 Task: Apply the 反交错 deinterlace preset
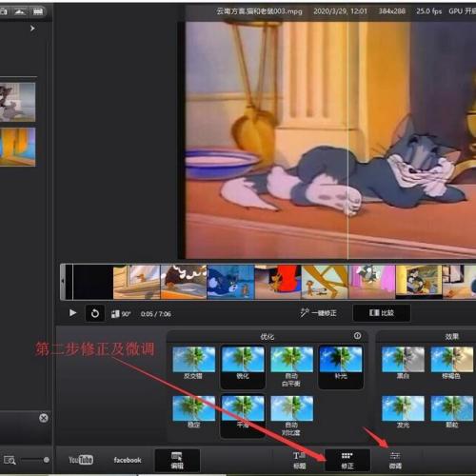pos(193,363)
